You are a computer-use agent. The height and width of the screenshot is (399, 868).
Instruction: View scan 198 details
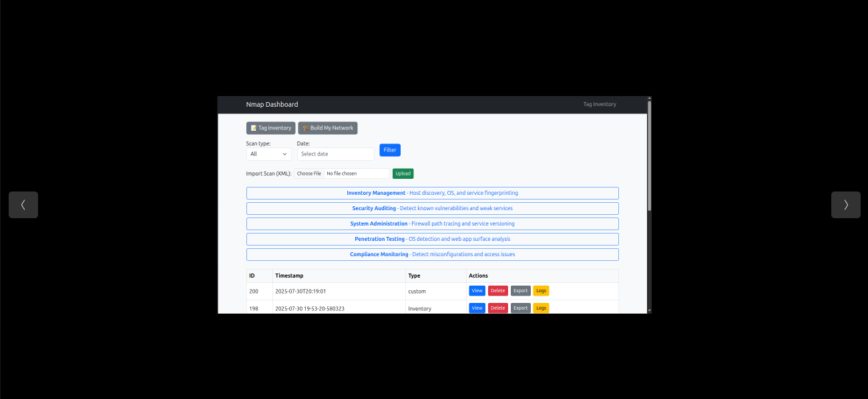point(477,308)
